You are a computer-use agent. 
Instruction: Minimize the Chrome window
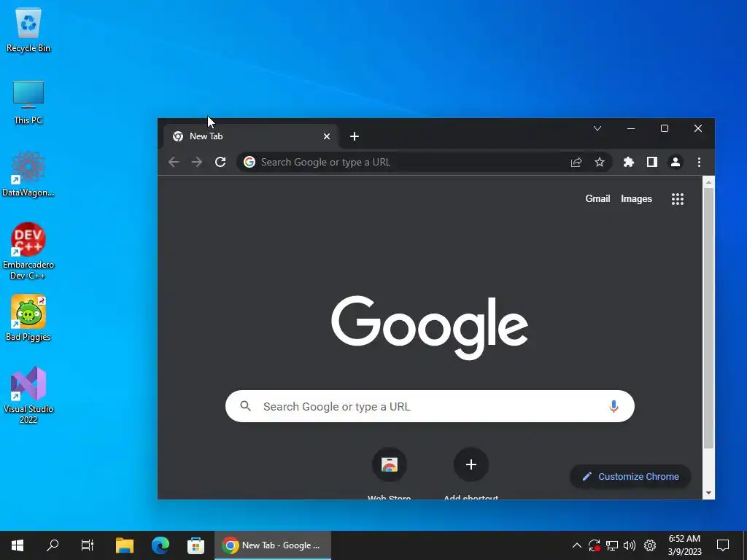(x=631, y=128)
